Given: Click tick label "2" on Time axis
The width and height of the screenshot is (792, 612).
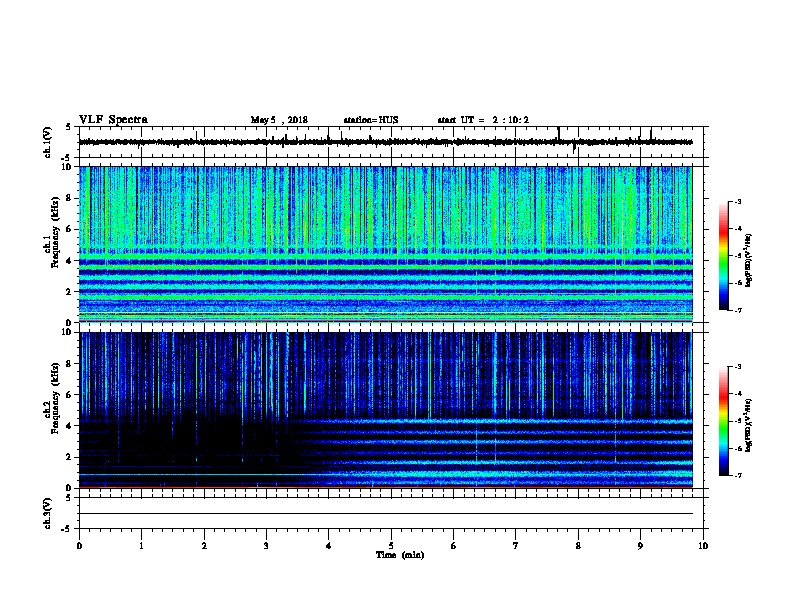Looking at the screenshot, I should click(x=204, y=546).
